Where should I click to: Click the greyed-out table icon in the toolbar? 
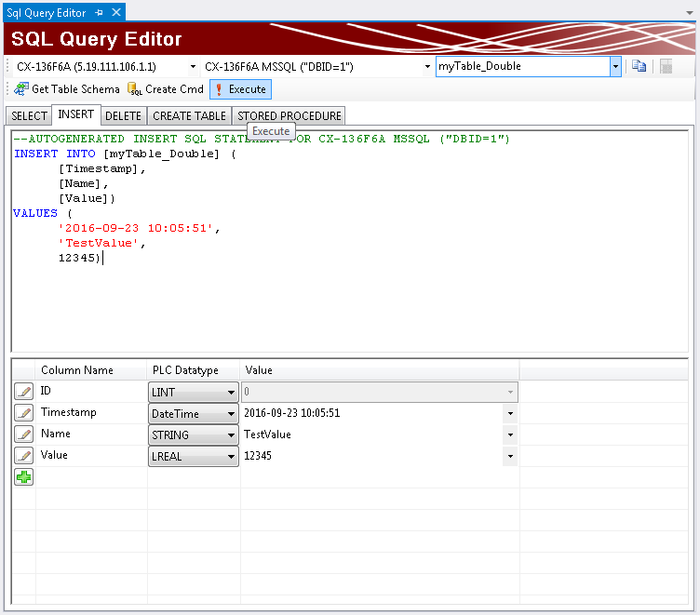pos(666,66)
